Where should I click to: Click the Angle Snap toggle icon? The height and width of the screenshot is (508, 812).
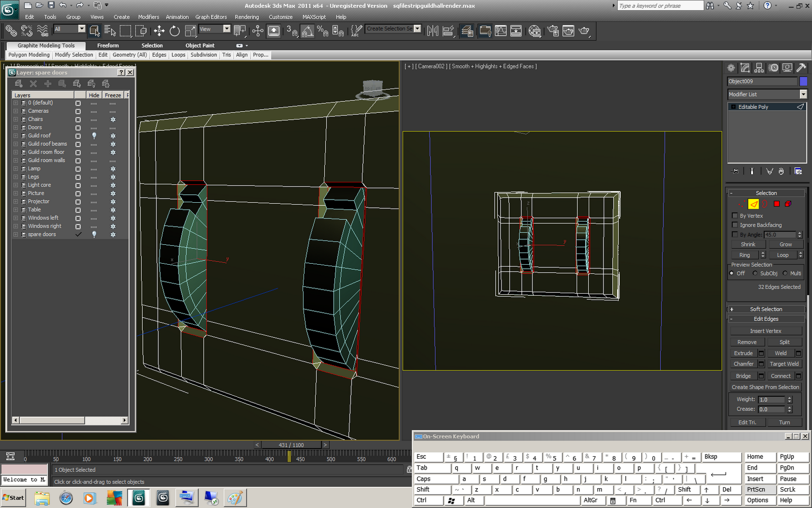307,31
